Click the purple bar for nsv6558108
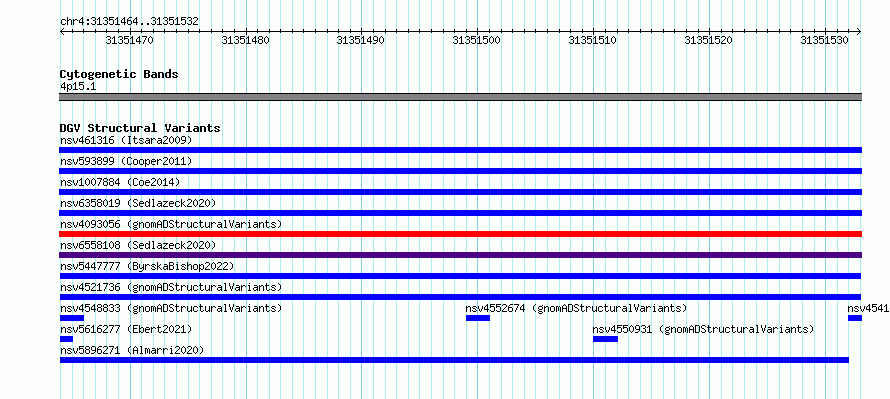Screen dimensions: 890x399 point(461,255)
